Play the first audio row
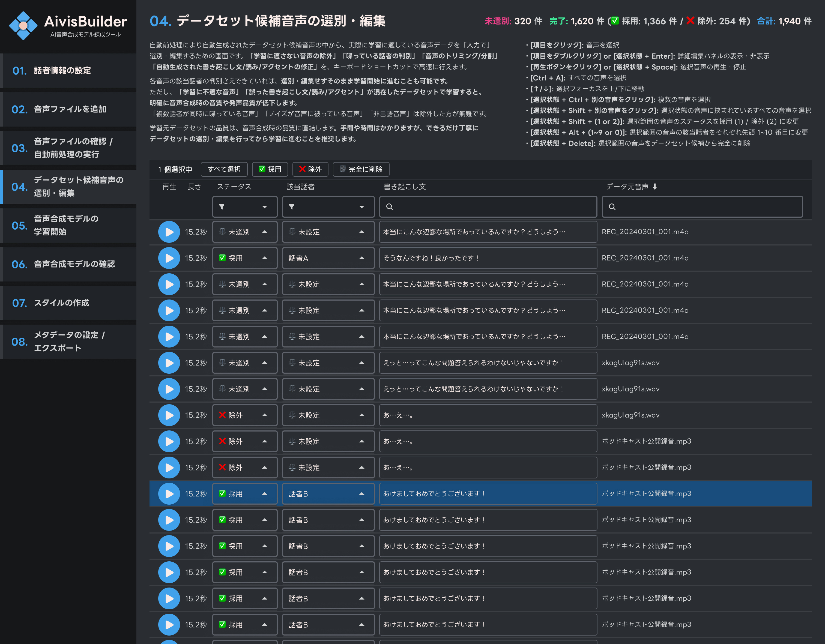This screenshot has width=825, height=644. (x=169, y=232)
